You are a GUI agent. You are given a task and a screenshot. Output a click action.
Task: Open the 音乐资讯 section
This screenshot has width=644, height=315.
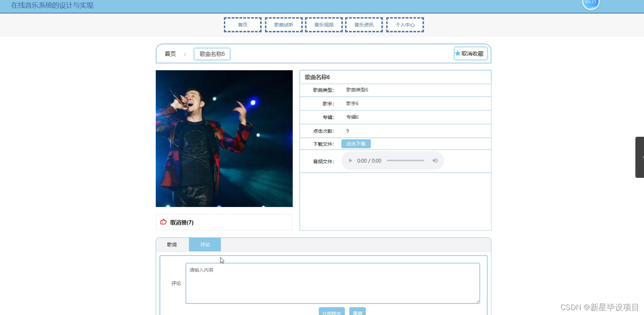363,24
